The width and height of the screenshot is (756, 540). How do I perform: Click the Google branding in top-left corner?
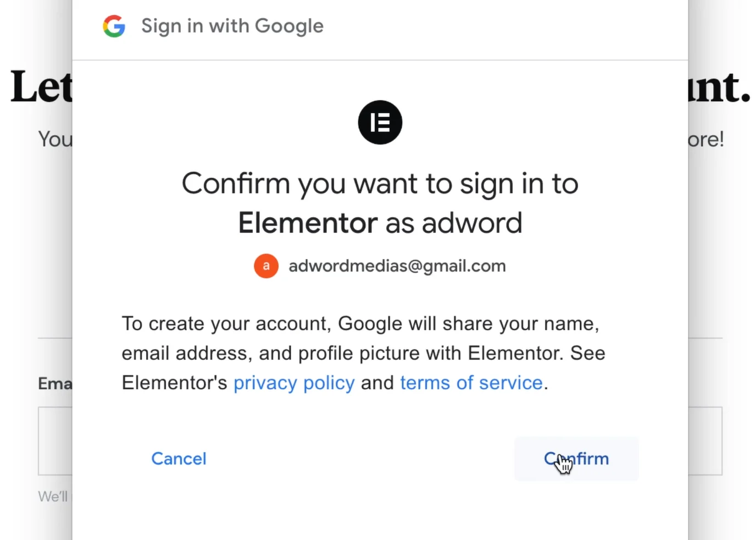point(114,26)
